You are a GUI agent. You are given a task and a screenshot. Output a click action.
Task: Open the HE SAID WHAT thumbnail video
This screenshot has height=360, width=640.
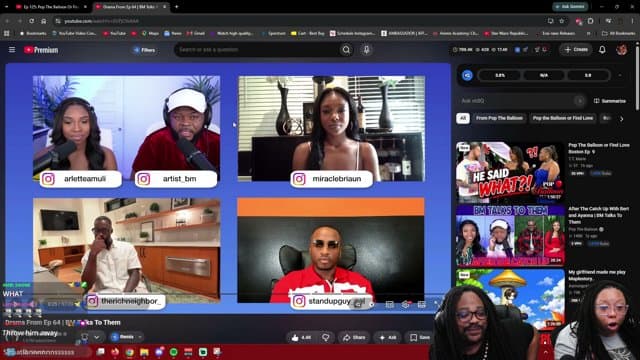point(510,172)
